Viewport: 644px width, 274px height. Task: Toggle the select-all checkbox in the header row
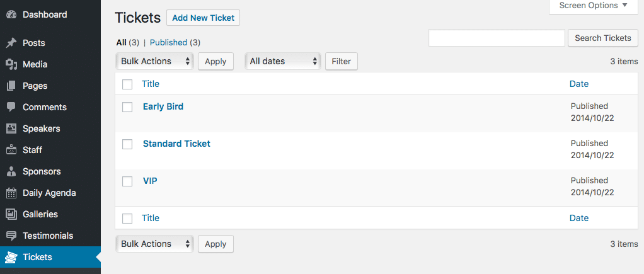[x=127, y=84]
